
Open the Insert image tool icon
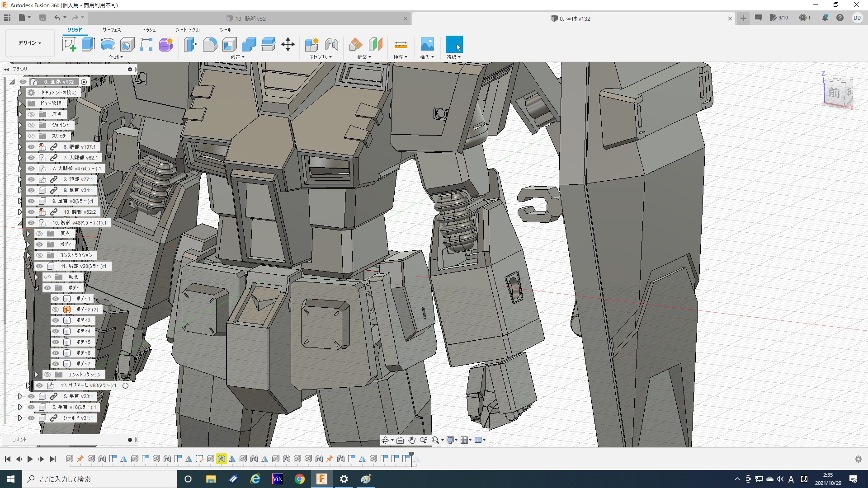(427, 44)
